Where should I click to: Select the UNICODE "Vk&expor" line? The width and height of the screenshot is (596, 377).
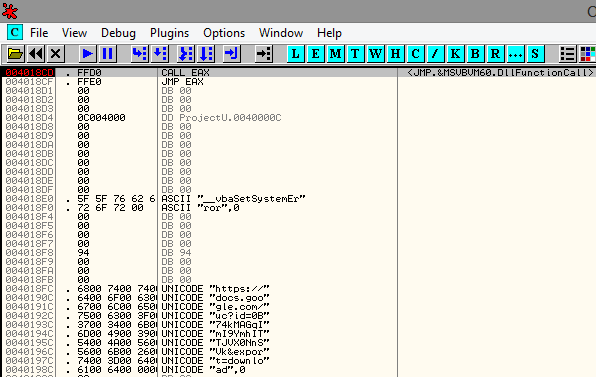[216, 352]
